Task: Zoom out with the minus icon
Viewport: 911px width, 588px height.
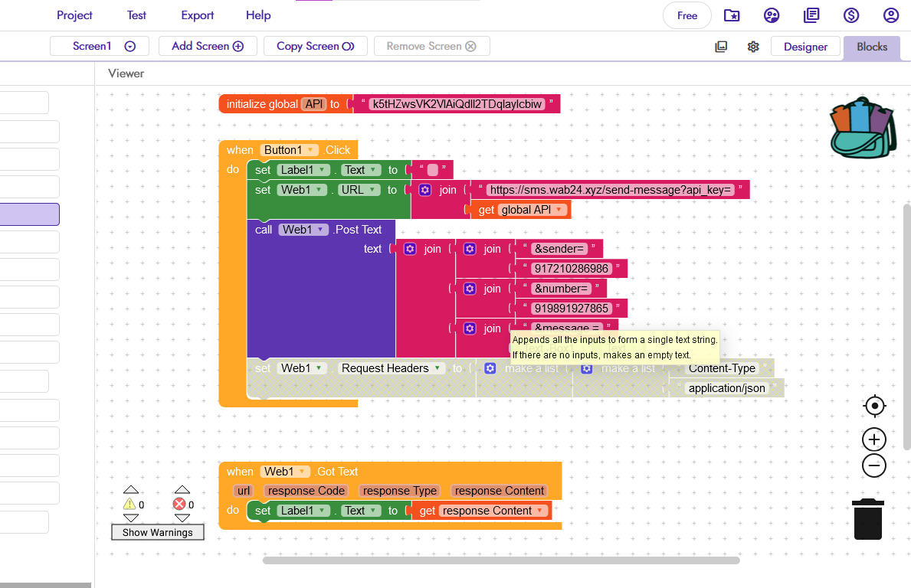Action: 874,465
